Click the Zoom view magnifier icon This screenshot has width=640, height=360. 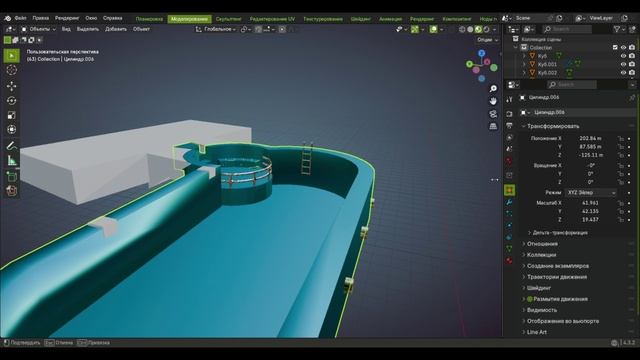[493, 88]
